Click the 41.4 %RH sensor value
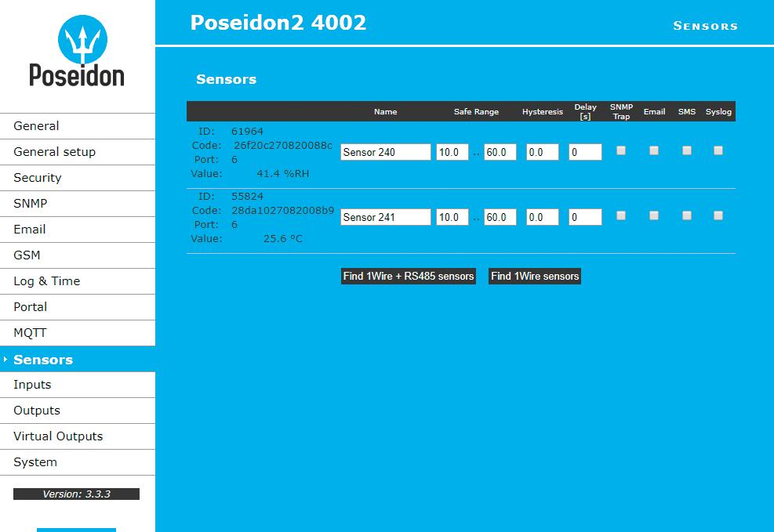The image size is (774, 532). [283, 174]
